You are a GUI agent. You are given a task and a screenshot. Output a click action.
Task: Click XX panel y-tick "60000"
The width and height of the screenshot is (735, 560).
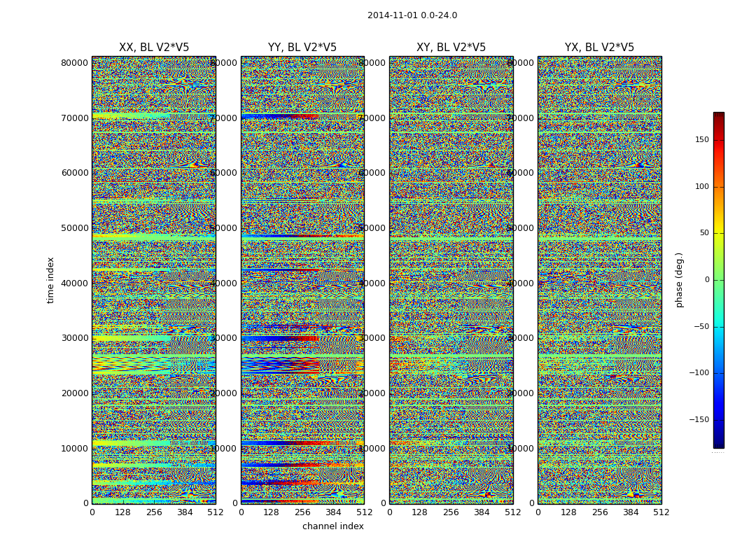point(74,172)
